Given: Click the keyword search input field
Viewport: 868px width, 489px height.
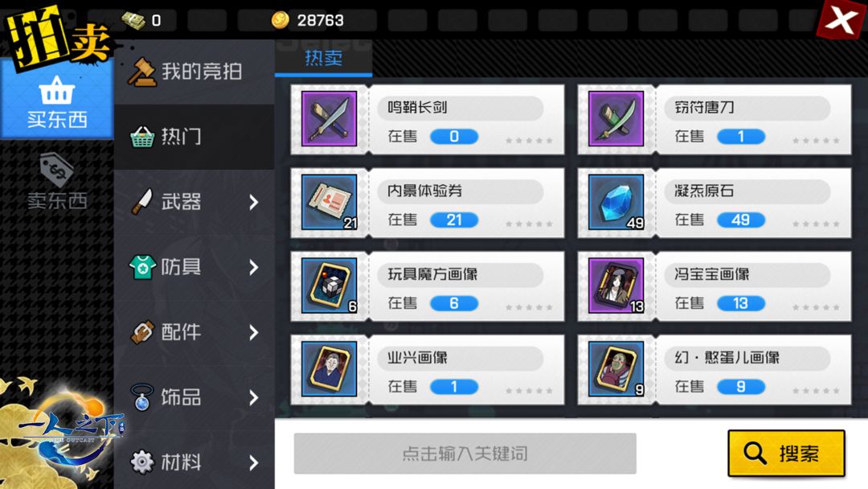Looking at the screenshot, I should click(465, 454).
